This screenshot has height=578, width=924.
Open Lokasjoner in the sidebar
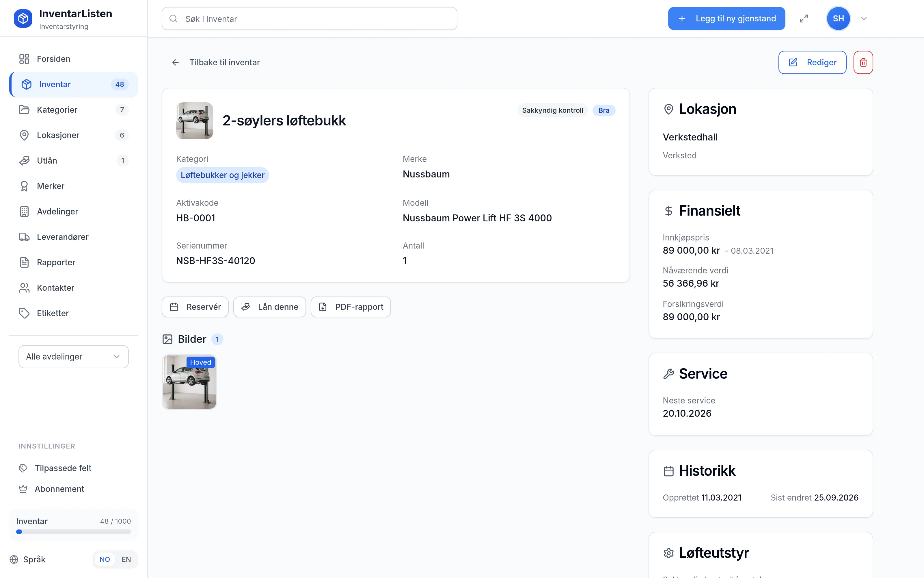(x=73, y=135)
